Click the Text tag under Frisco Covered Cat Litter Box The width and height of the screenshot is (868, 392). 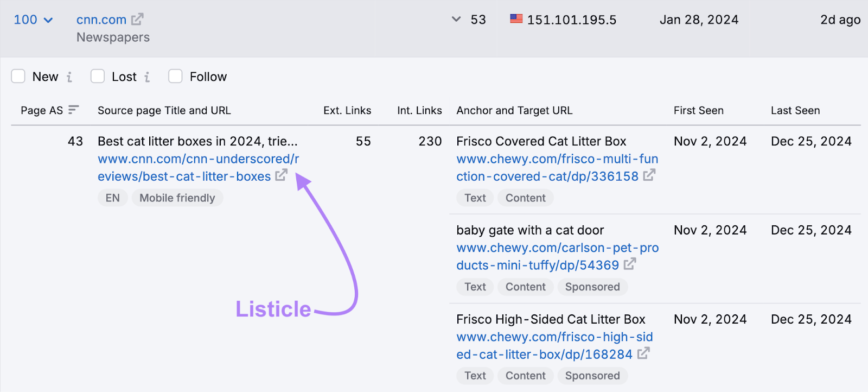pos(474,198)
